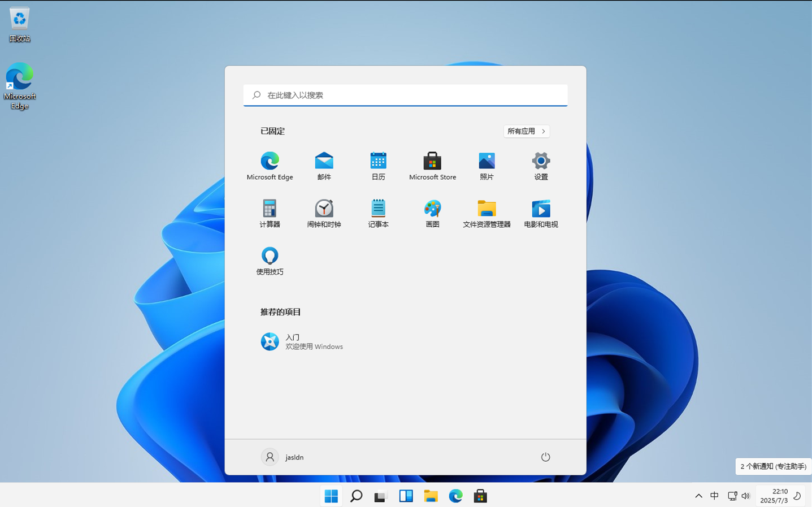Open the 计算器 (Calculator) app
Image resolution: width=812 pixels, height=507 pixels.
pos(270,213)
